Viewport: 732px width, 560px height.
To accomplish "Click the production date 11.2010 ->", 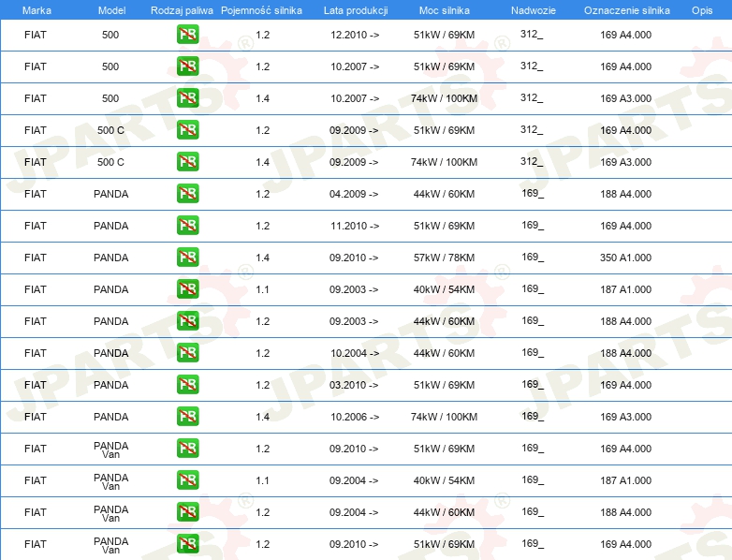I will [355, 226].
